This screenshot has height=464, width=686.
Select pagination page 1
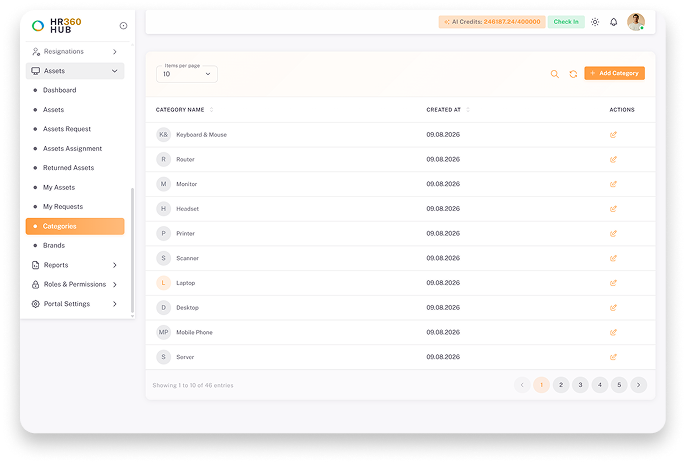541,385
